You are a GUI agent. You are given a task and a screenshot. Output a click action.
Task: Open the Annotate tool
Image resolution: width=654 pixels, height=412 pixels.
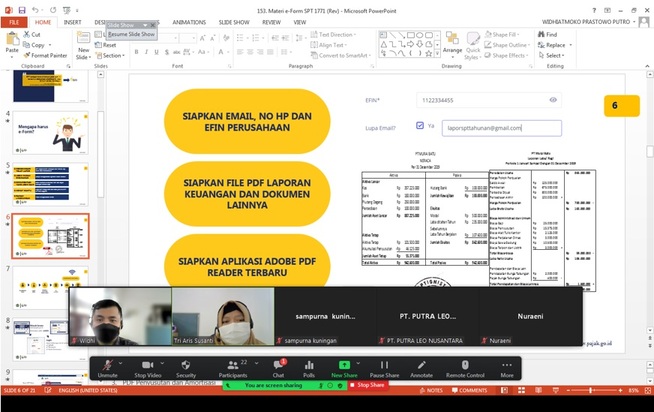[x=421, y=367]
